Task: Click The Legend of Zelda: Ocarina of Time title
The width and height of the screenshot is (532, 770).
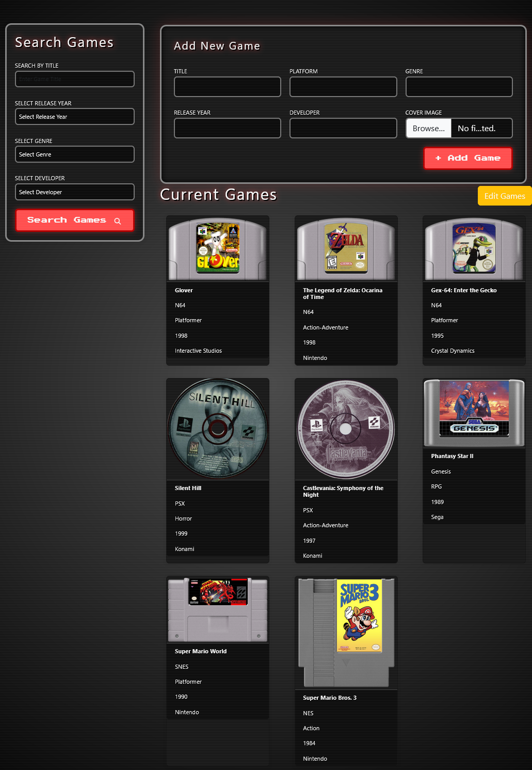Action: [343, 294]
